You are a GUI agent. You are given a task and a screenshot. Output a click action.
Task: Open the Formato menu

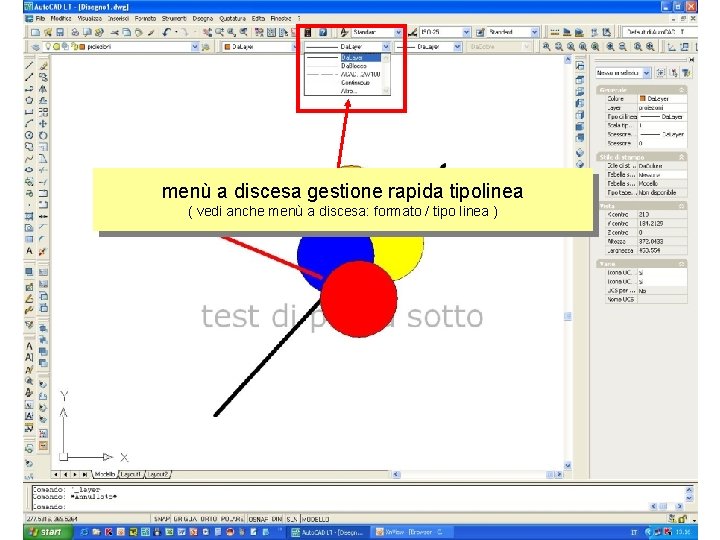coord(146,18)
